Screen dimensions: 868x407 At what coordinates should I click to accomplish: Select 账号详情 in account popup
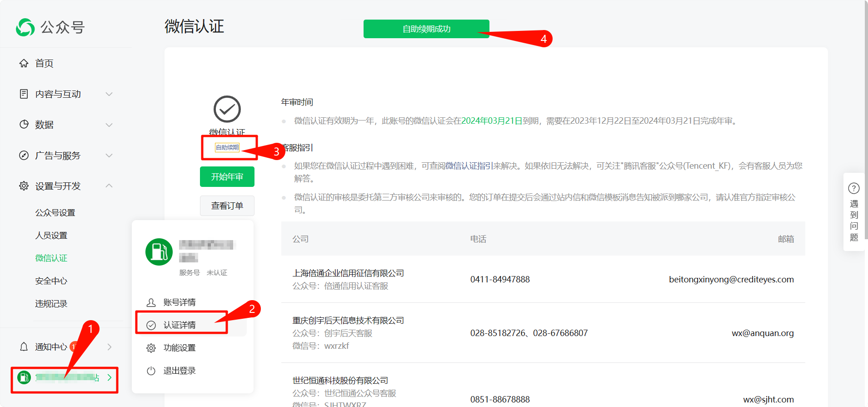pos(179,302)
